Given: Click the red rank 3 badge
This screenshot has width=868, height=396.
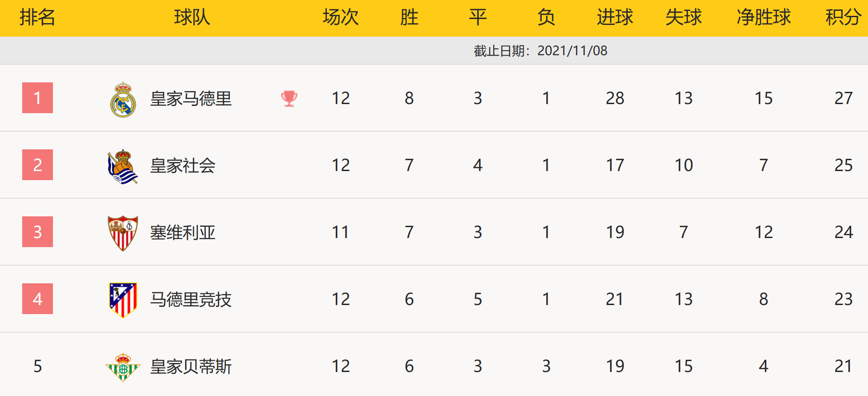Looking at the screenshot, I should 38,232.
